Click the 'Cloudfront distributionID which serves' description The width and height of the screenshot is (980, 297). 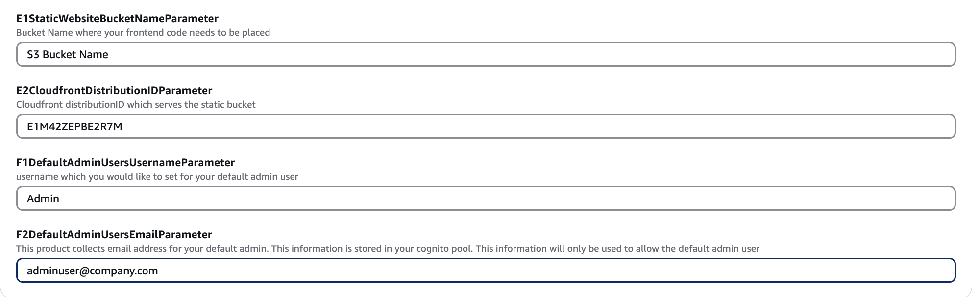pyautogui.click(x=136, y=104)
